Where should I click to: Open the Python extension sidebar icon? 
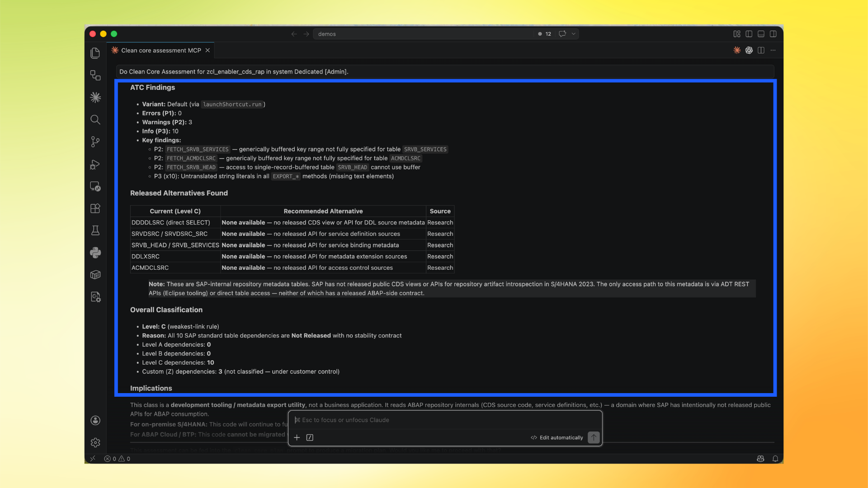[95, 253]
